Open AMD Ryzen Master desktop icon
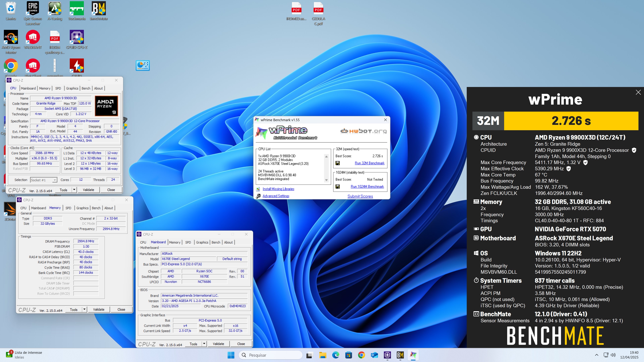This screenshot has width=644, height=362. [11, 42]
